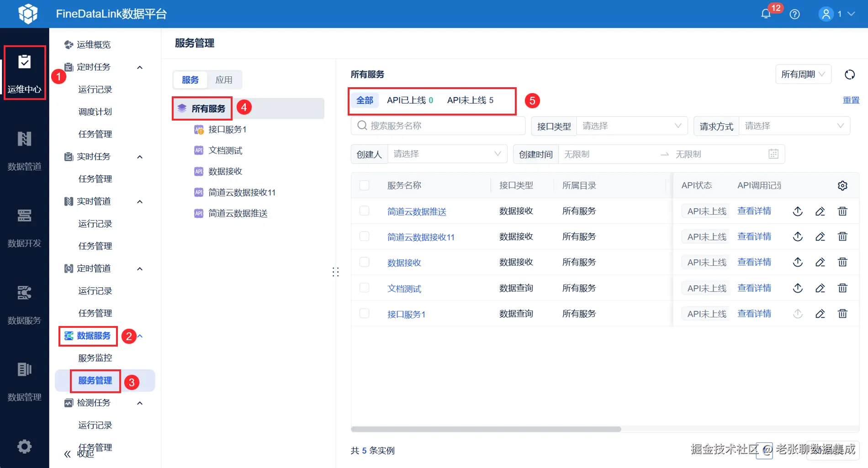868x468 pixels.
Task: Open system settings gear in sidebar
Action: 25,446
